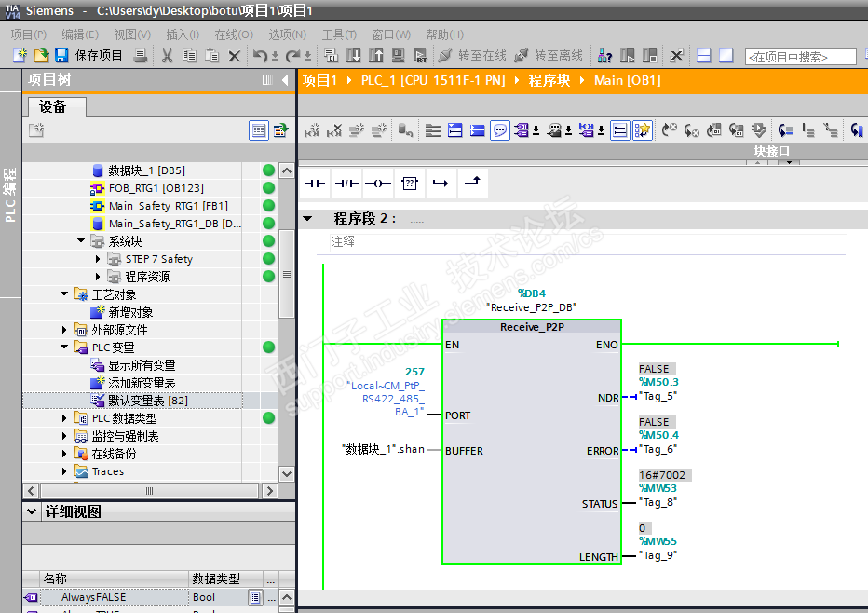Open project with the folder icon
This screenshot has height=613, width=868.
[x=41, y=55]
